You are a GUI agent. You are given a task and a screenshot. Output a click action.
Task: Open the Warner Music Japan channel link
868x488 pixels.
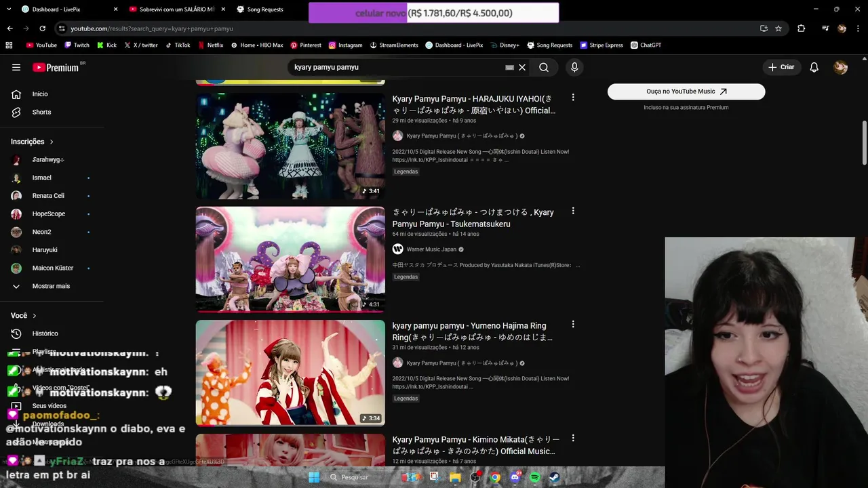point(431,249)
